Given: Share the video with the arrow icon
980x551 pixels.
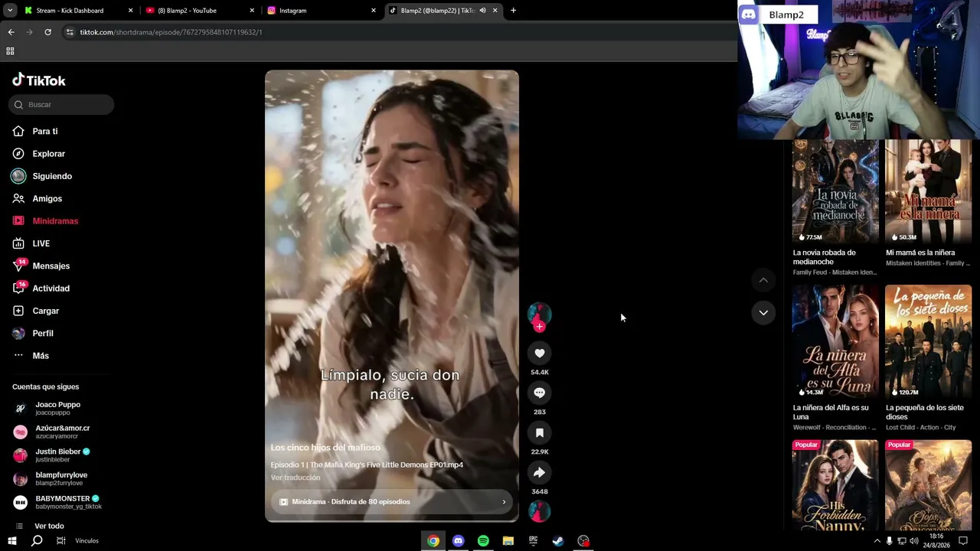Looking at the screenshot, I should click(540, 472).
